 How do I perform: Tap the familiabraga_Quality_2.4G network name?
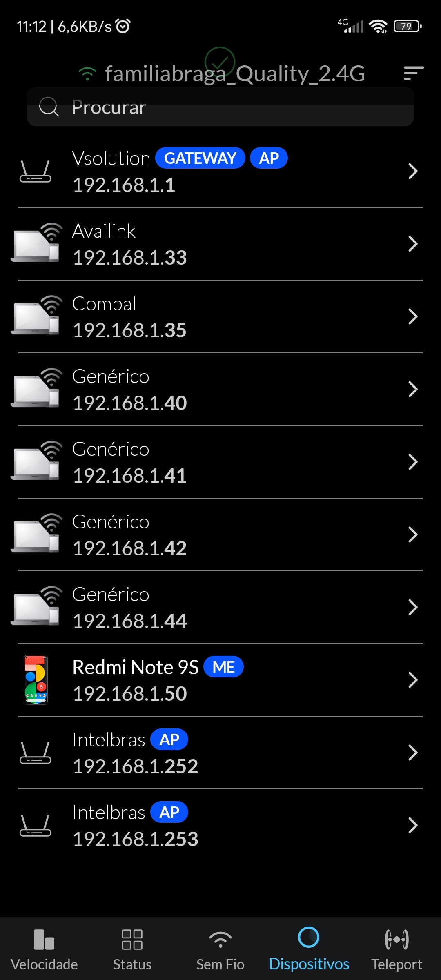click(x=235, y=74)
